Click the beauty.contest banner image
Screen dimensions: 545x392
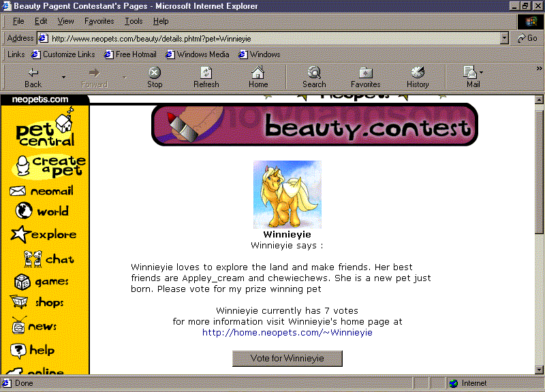tap(315, 125)
